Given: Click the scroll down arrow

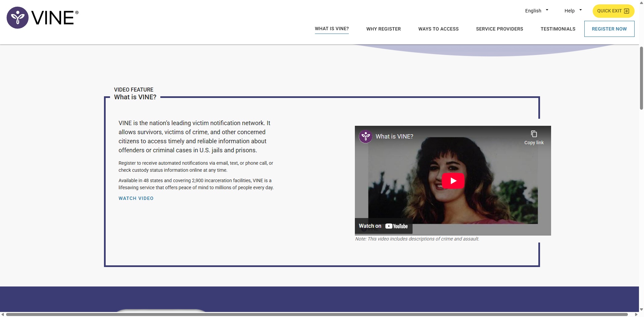Looking at the screenshot, I should click(x=641, y=309).
